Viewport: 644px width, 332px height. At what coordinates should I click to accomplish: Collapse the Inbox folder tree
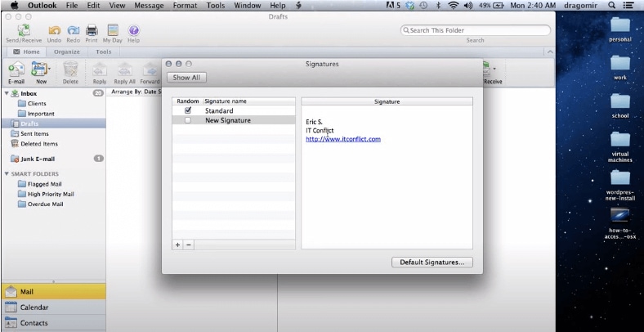click(7, 94)
